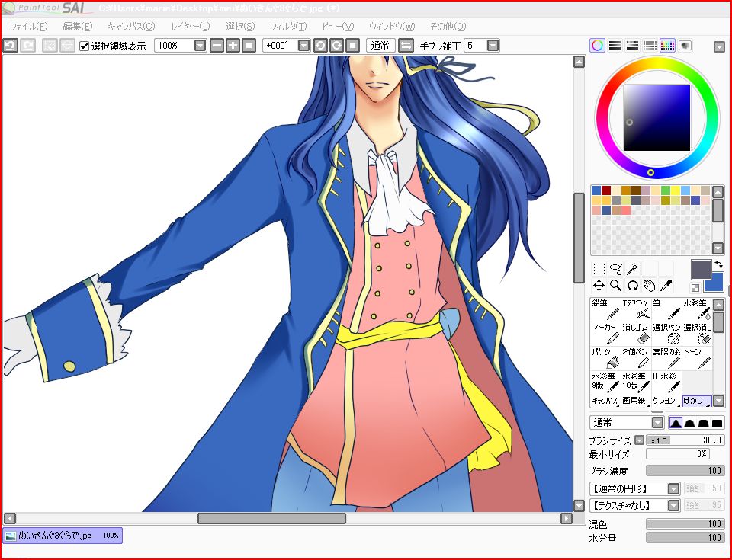Choose the 筆 brush tool
Screen dimensions: 732x560
[x=666, y=310]
